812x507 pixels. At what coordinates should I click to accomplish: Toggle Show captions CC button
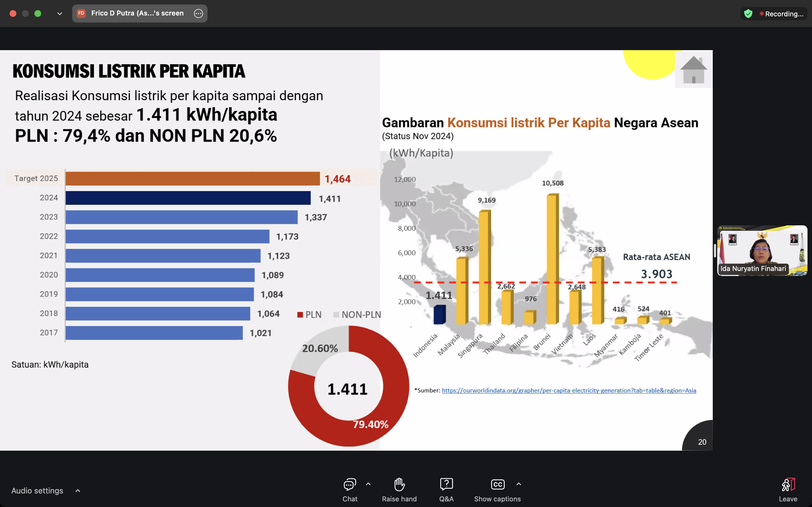[x=497, y=484]
